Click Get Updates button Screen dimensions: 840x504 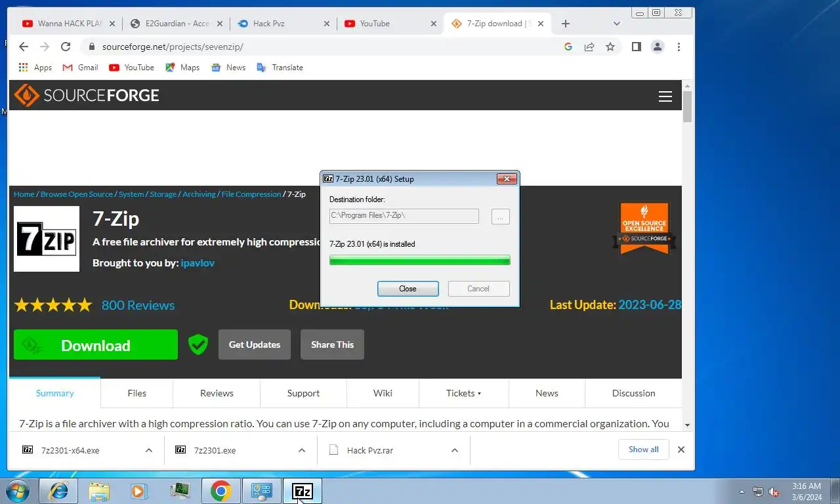pyautogui.click(x=255, y=345)
